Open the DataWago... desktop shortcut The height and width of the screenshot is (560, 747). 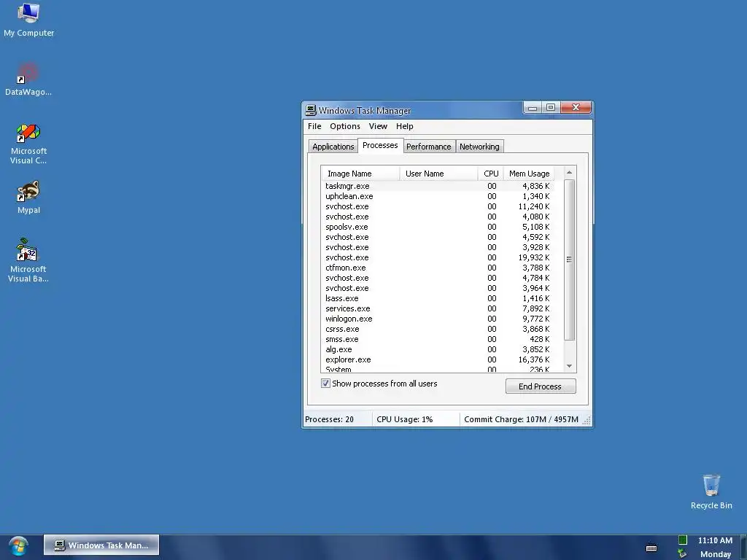[x=28, y=79]
